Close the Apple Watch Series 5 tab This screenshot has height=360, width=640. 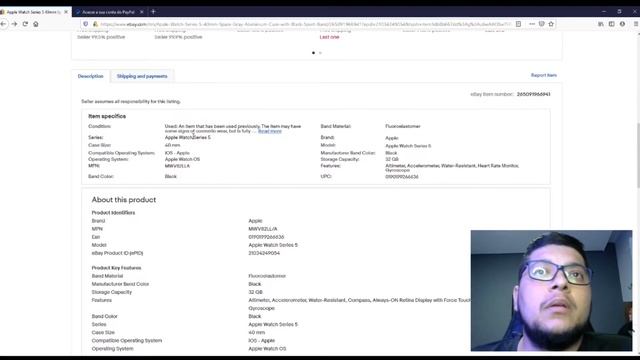click(66, 12)
